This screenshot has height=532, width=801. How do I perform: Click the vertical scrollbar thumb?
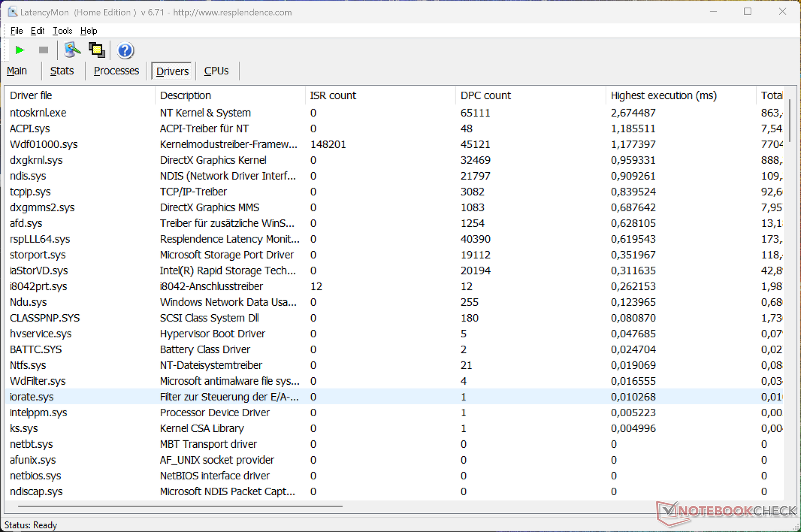point(789,121)
